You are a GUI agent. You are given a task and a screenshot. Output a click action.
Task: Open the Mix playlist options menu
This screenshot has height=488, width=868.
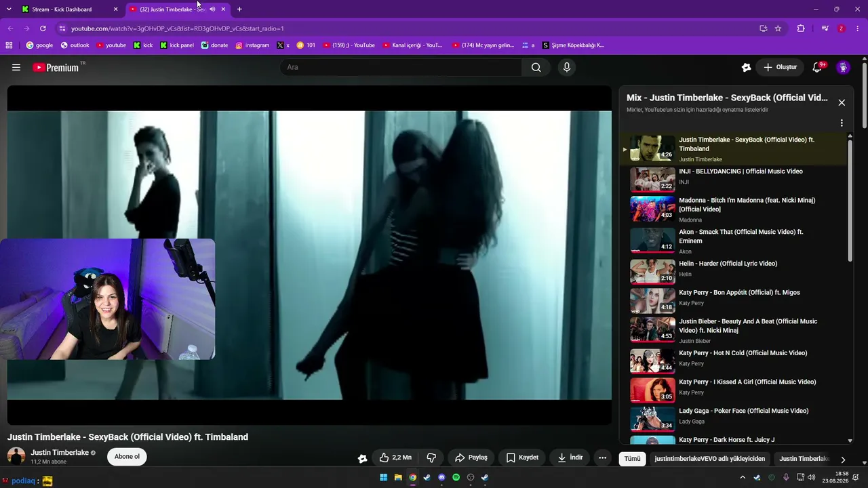click(x=842, y=123)
